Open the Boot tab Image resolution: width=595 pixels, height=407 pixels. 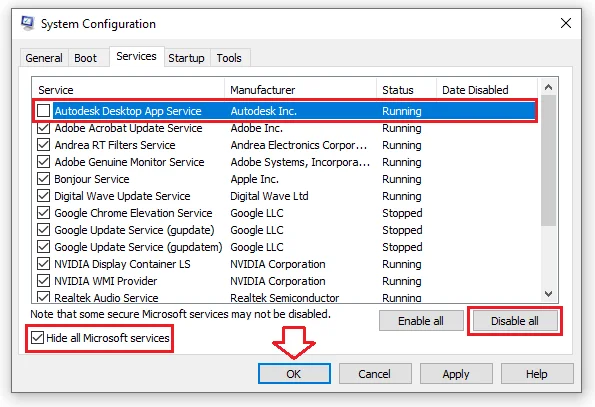tap(85, 58)
